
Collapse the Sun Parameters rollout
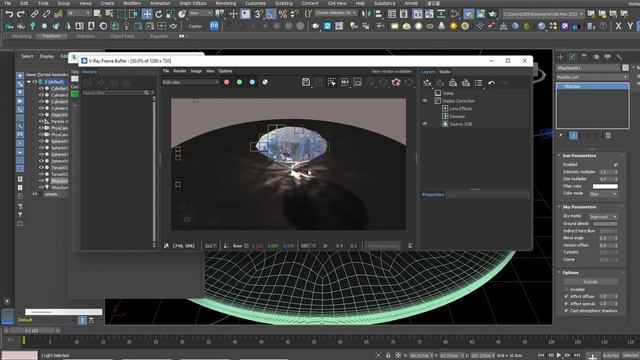coord(579,156)
